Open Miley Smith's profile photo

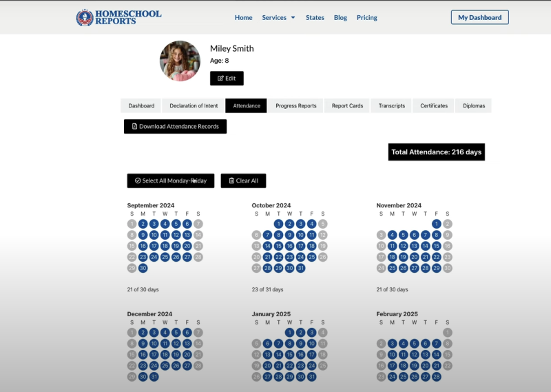[x=180, y=61]
